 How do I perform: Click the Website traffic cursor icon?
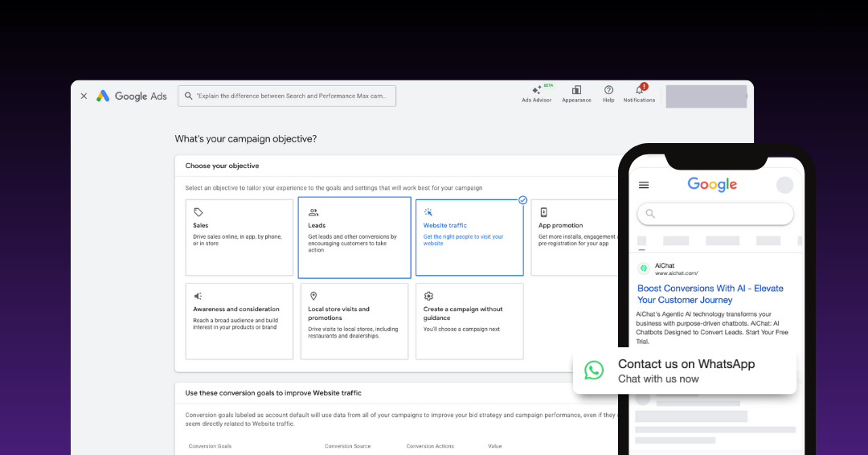pos(428,212)
